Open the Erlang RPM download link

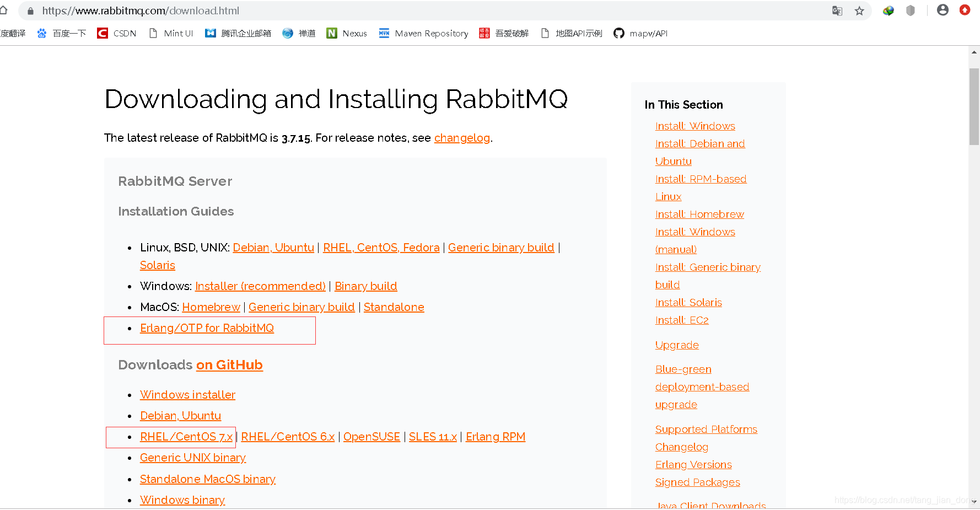point(496,437)
